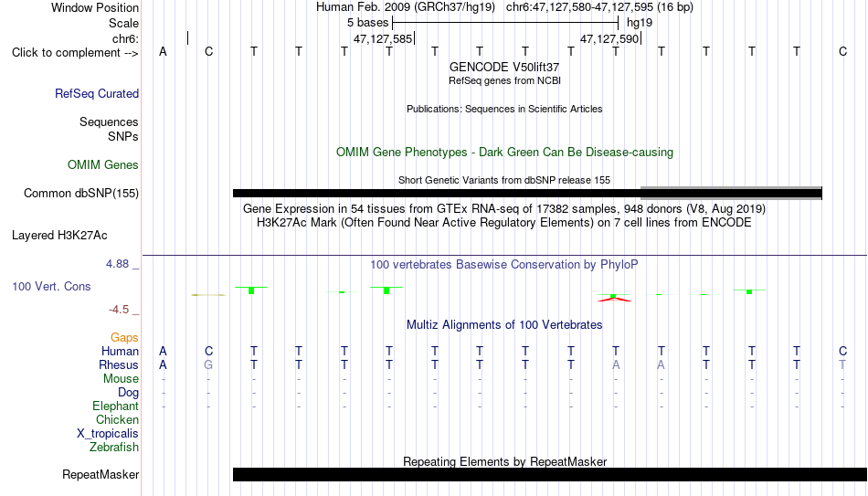Click the '5 bases' scale label

[368, 23]
